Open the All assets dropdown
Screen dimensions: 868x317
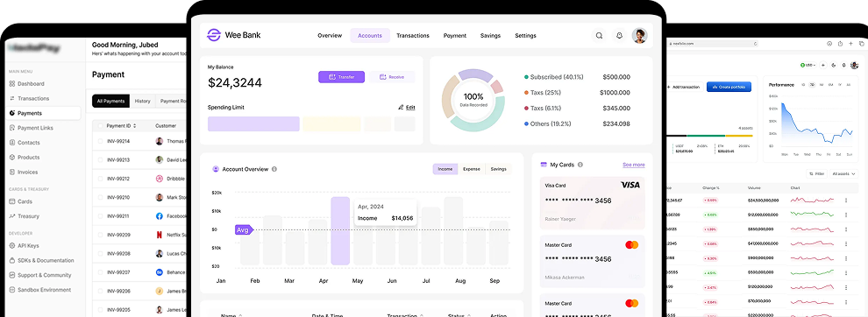pyautogui.click(x=844, y=173)
